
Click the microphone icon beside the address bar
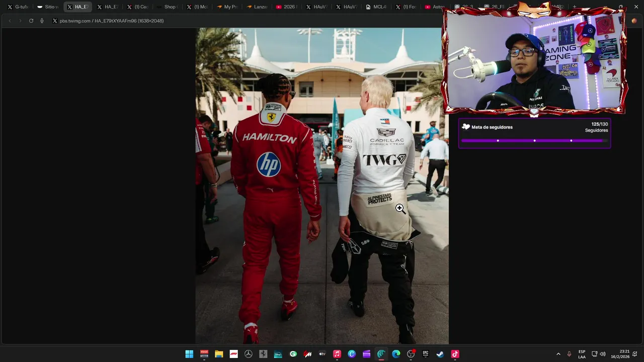(42, 21)
